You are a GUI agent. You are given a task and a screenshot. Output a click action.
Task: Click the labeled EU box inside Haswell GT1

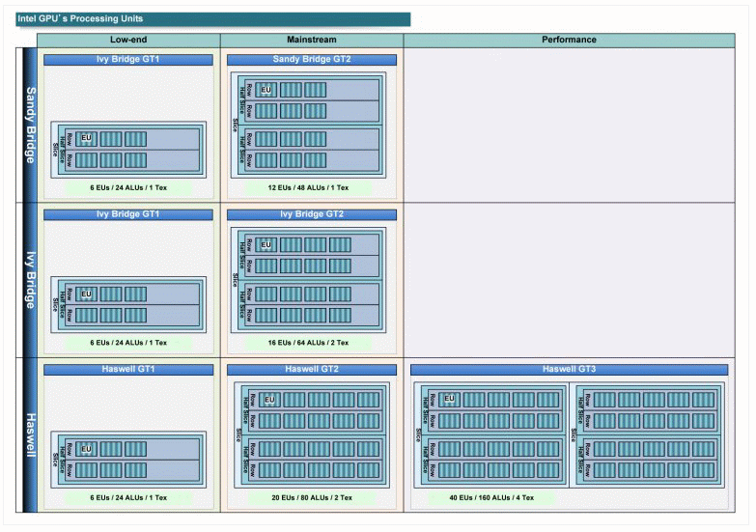pyautogui.click(x=86, y=449)
